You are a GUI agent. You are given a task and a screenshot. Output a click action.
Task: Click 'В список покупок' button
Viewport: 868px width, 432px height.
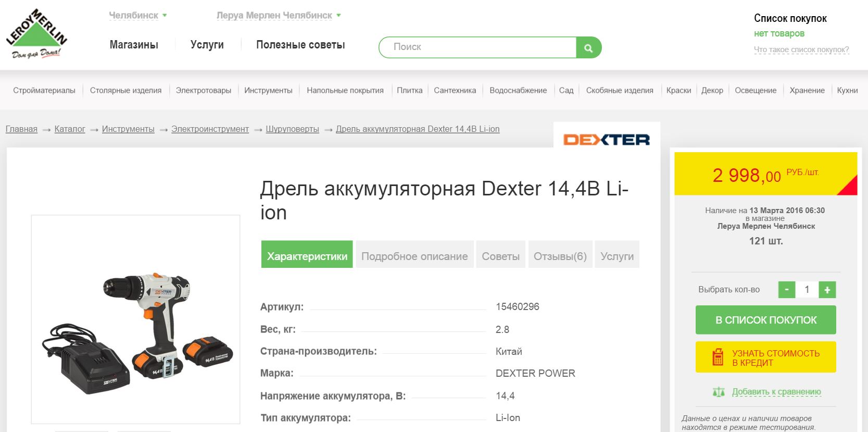[766, 320]
